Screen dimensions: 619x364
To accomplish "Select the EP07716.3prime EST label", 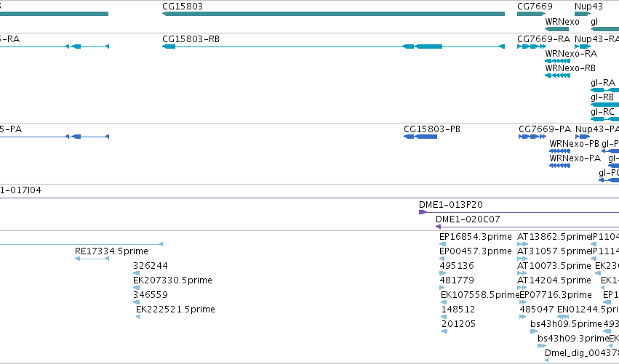I will (556, 296).
